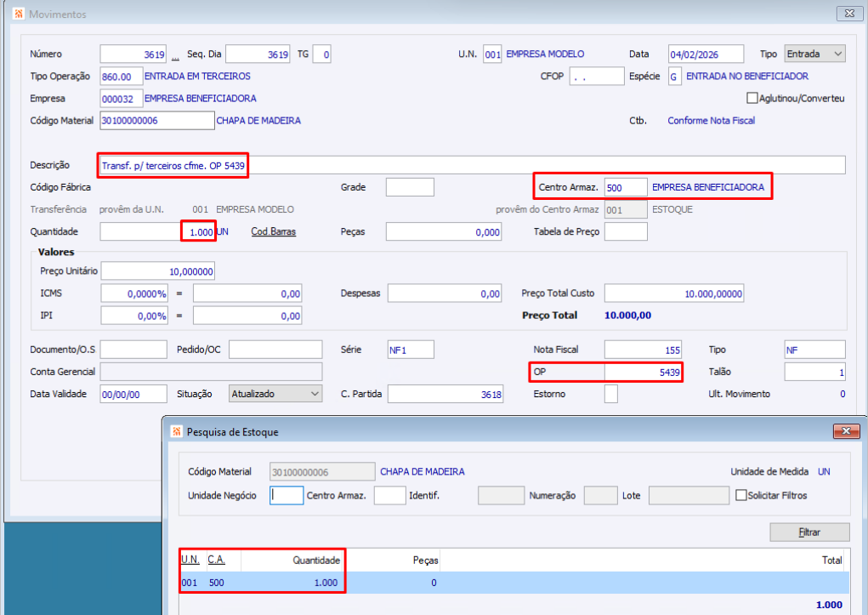
Task: Click the Espécie field G
Action: [674, 77]
